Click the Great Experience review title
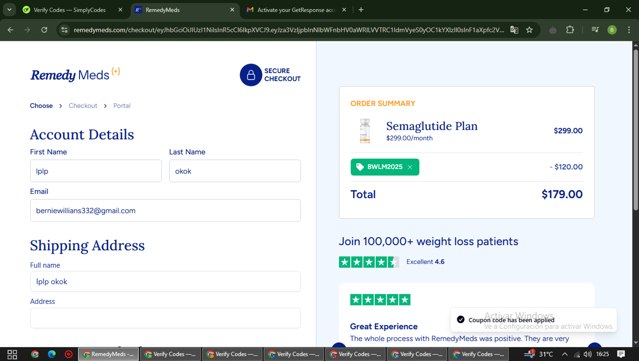The height and width of the screenshot is (361, 639). [x=383, y=326]
